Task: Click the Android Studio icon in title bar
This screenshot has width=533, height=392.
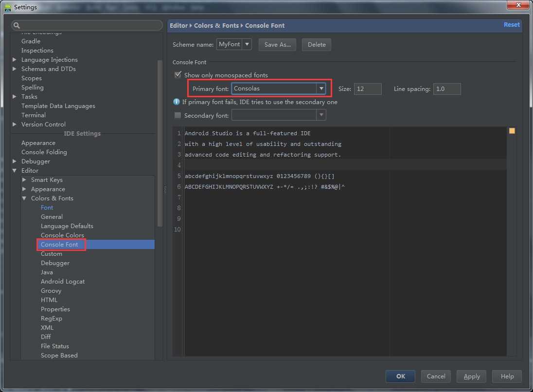Action: pos(7,7)
